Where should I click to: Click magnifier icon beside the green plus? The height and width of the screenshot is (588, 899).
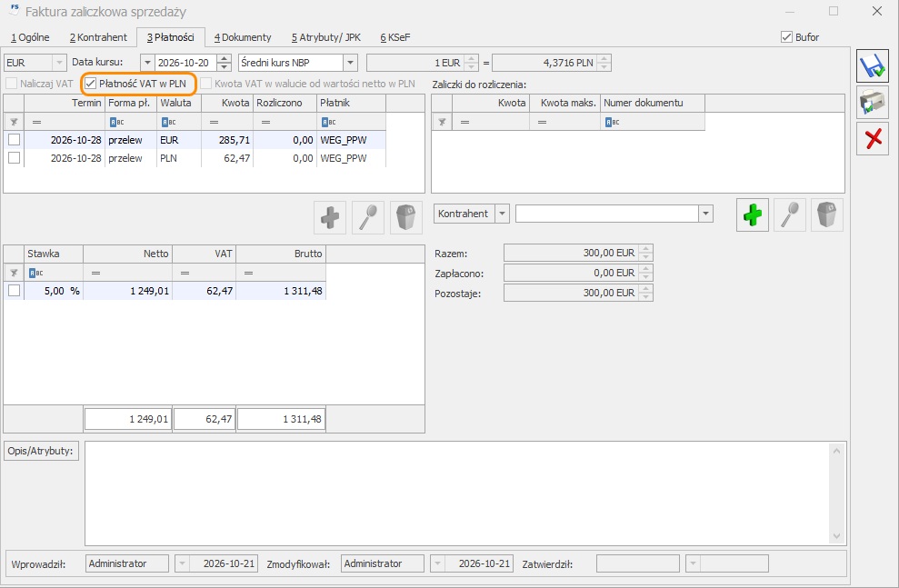790,214
